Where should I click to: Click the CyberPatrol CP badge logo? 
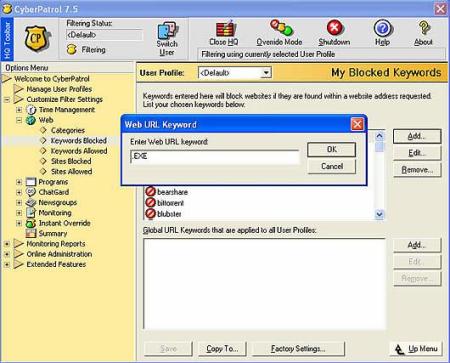tap(37, 39)
